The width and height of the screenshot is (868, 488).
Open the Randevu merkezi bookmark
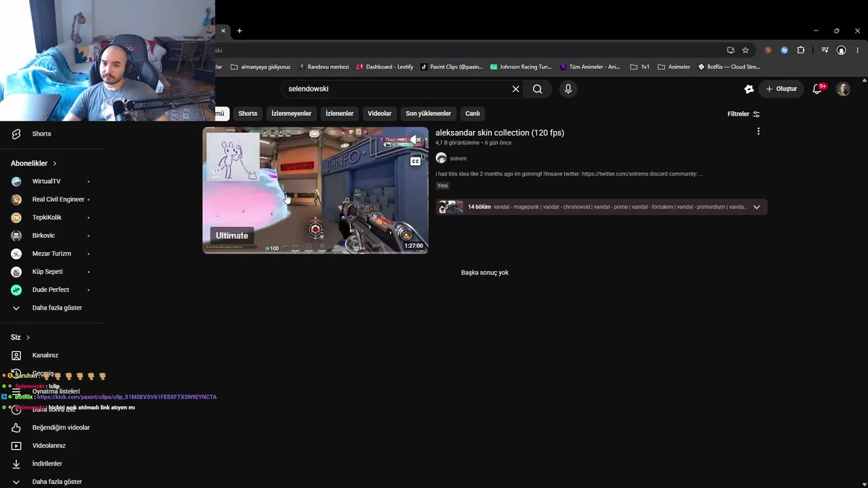click(323, 67)
